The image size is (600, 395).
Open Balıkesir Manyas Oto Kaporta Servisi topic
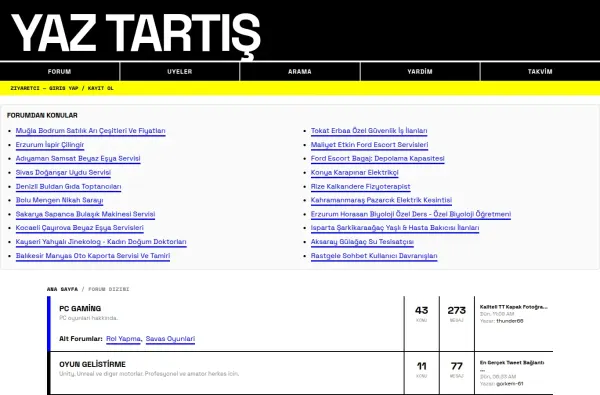click(93, 256)
